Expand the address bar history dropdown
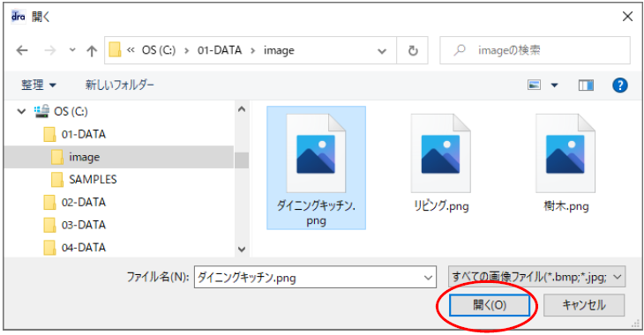644x335 pixels. pos(382,51)
